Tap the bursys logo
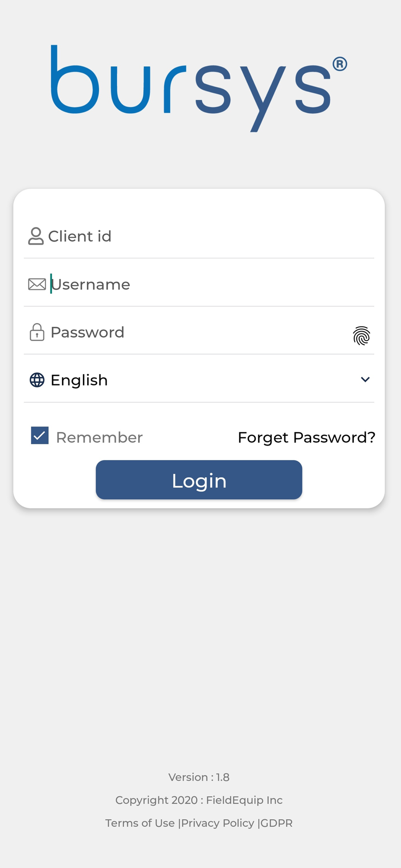 click(x=199, y=88)
